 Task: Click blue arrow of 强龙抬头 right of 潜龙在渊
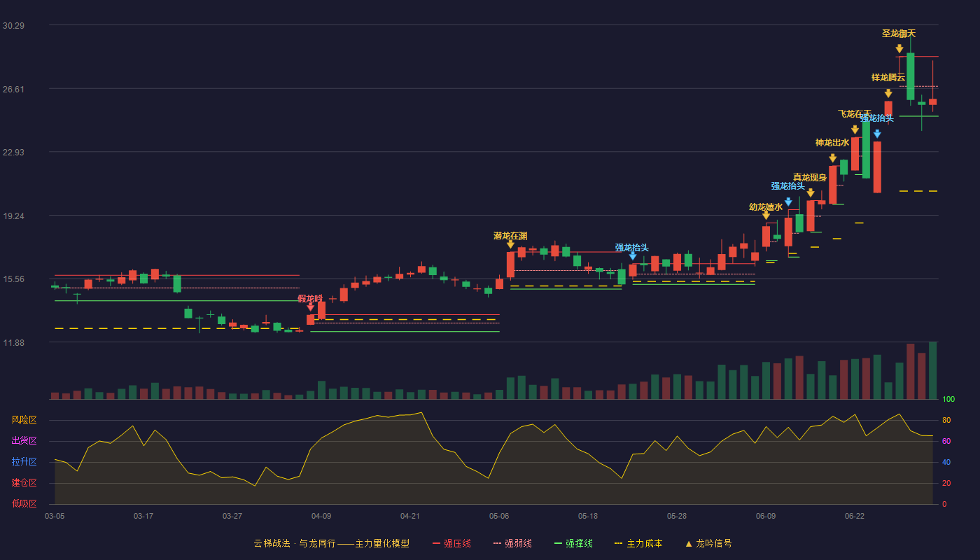(x=633, y=255)
